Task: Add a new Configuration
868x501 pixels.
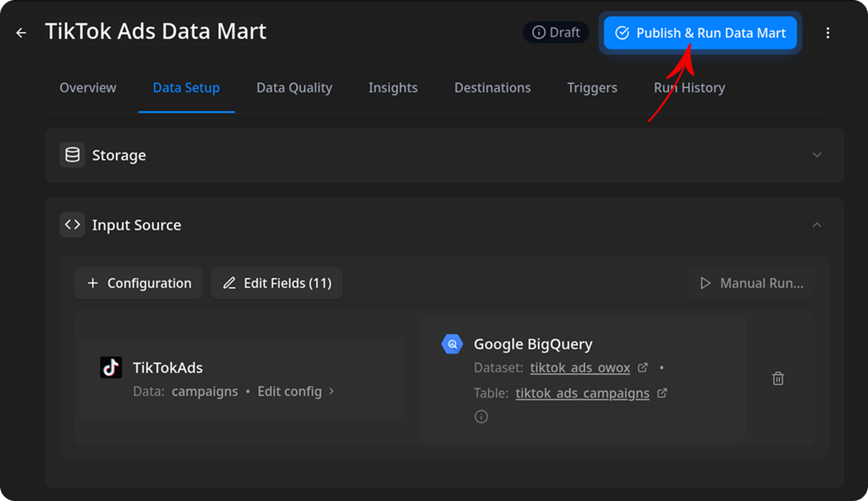Action: pyautogui.click(x=139, y=283)
